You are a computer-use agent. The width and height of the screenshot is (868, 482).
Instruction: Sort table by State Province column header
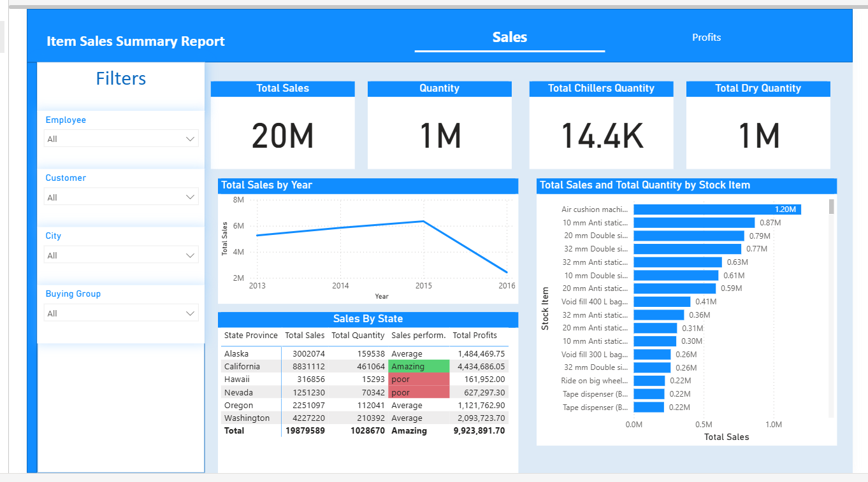pos(250,336)
